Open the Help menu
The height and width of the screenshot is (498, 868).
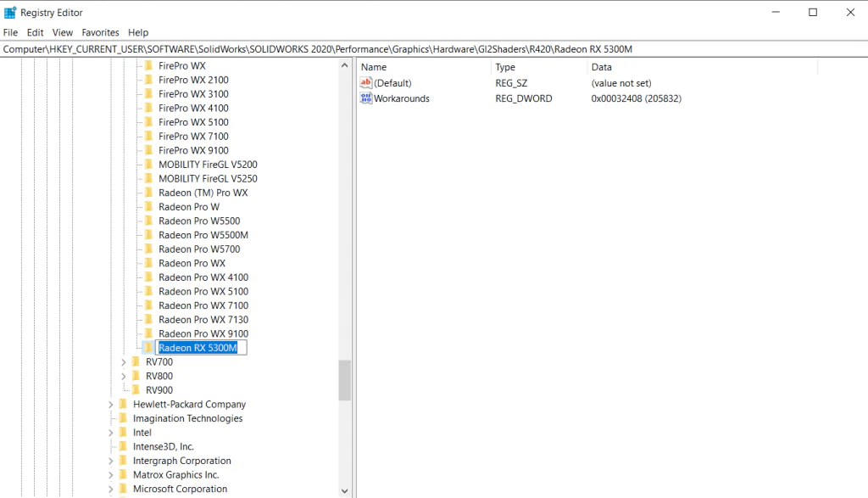click(x=138, y=33)
